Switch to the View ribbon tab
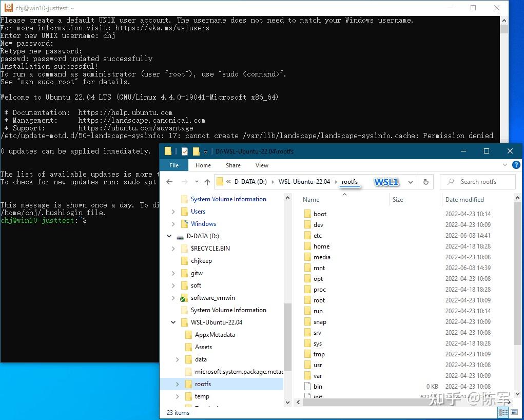This screenshot has width=524, height=420. point(262,165)
